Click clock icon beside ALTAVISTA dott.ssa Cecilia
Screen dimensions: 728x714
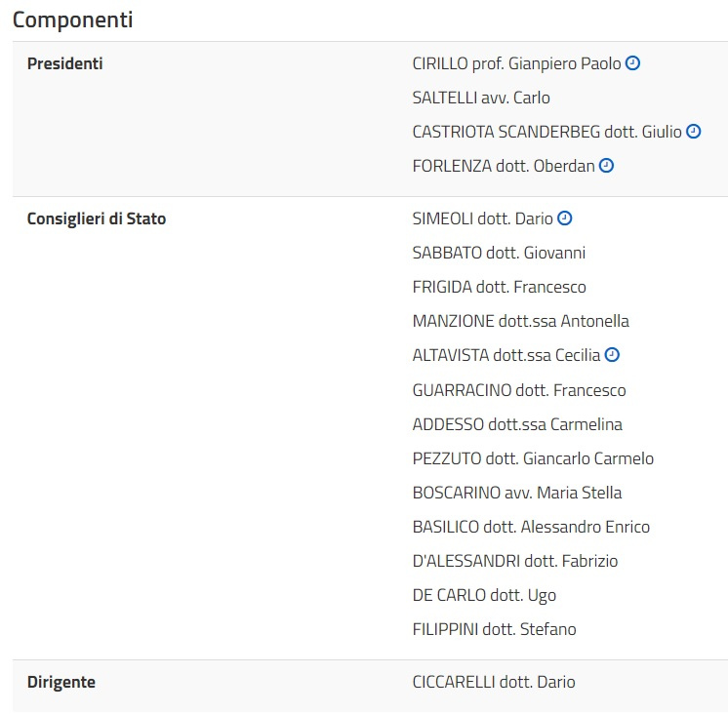(612, 355)
